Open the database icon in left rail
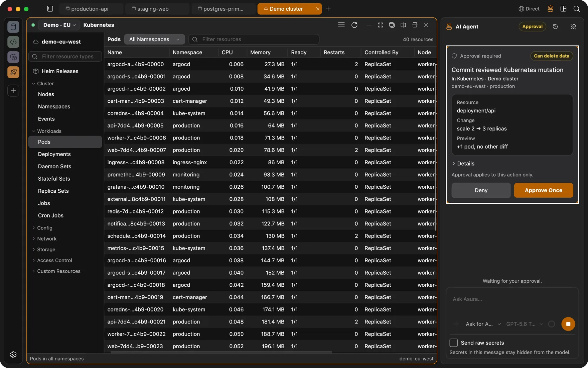The height and width of the screenshot is (368, 588). 13,27
